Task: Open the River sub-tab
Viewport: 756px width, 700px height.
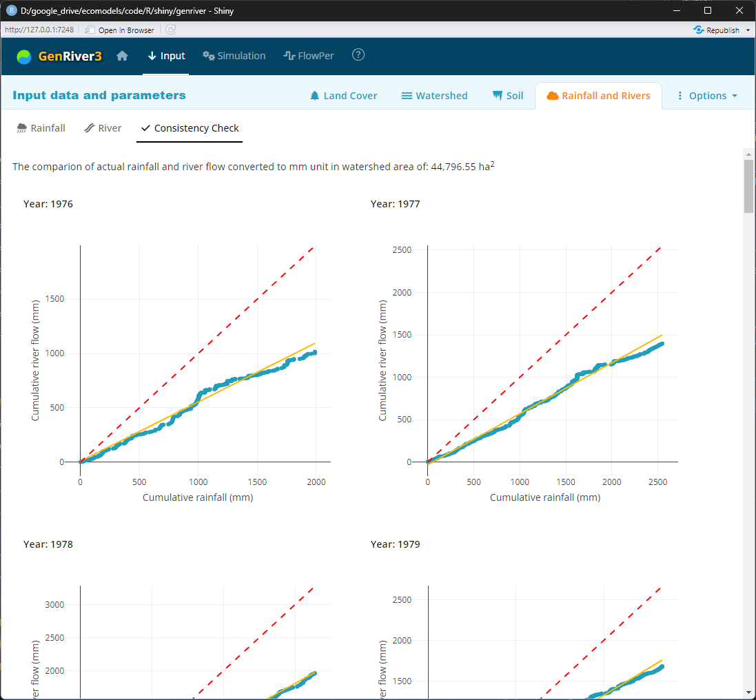Action: pyautogui.click(x=103, y=128)
